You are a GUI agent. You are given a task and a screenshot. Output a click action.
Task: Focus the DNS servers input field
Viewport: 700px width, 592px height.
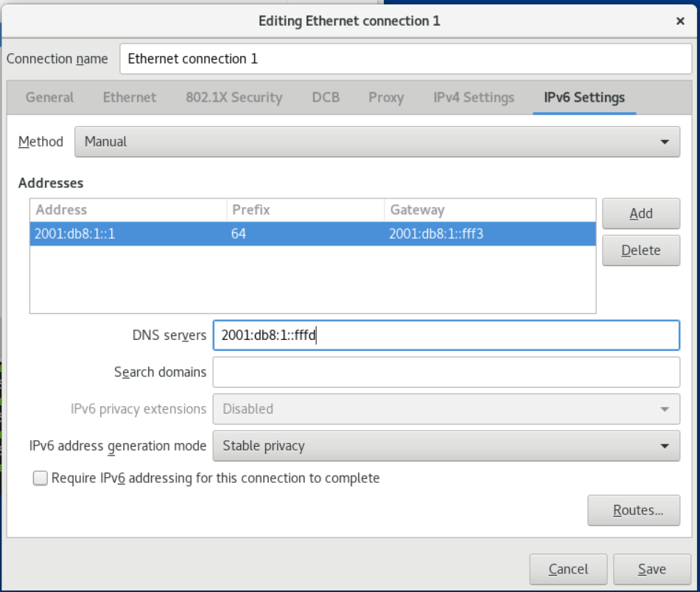446,335
